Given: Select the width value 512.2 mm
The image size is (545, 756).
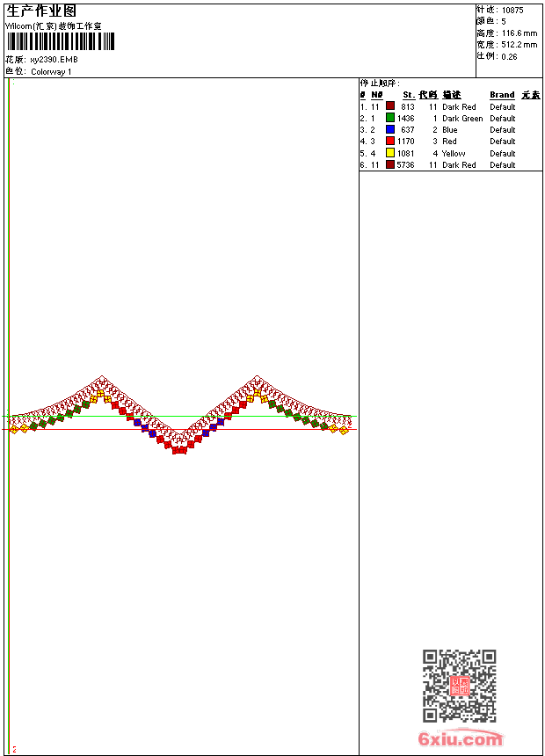Looking at the screenshot, I should click(x=520, y=45).
